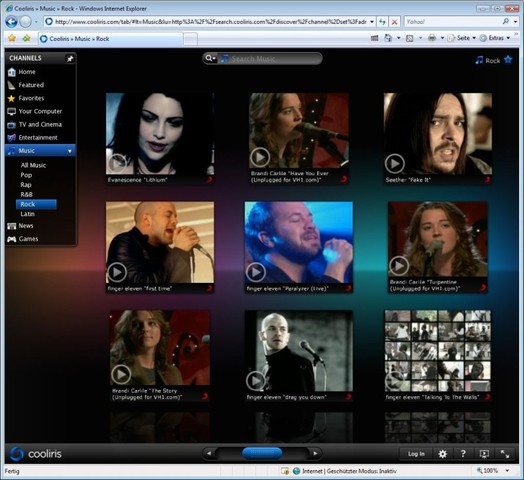
Task: Stop loading with the red X button
Action: [x=394, y=22]
